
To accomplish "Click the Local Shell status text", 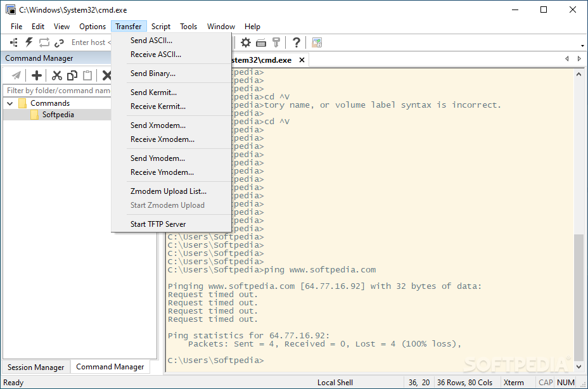I will (335, 383).
